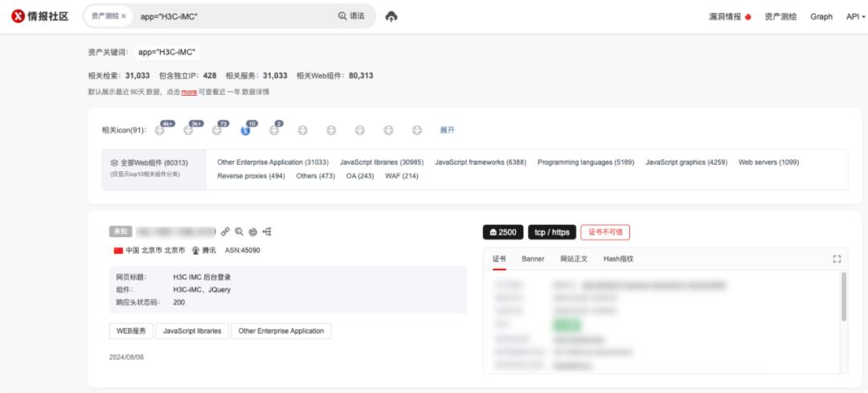Click the app="H3C-iMC" keyword chip
The height and width of the screenshot is (393, 868).
click(x=166, y=52)
